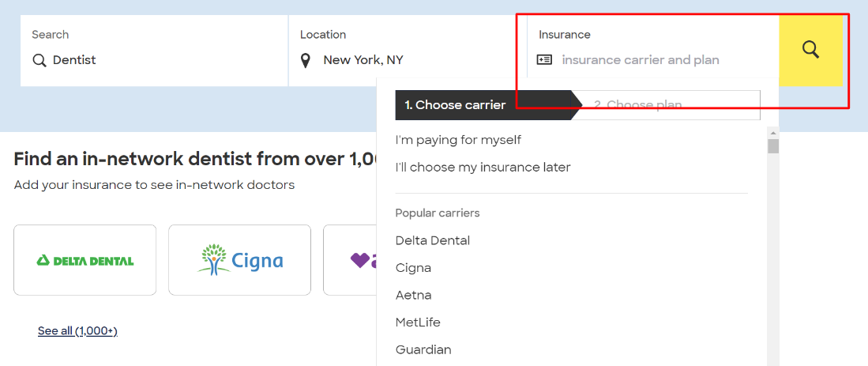Screen dimensions: 868x366
Task: Click the yellow search magnifier button
Action: click(810, 50)
